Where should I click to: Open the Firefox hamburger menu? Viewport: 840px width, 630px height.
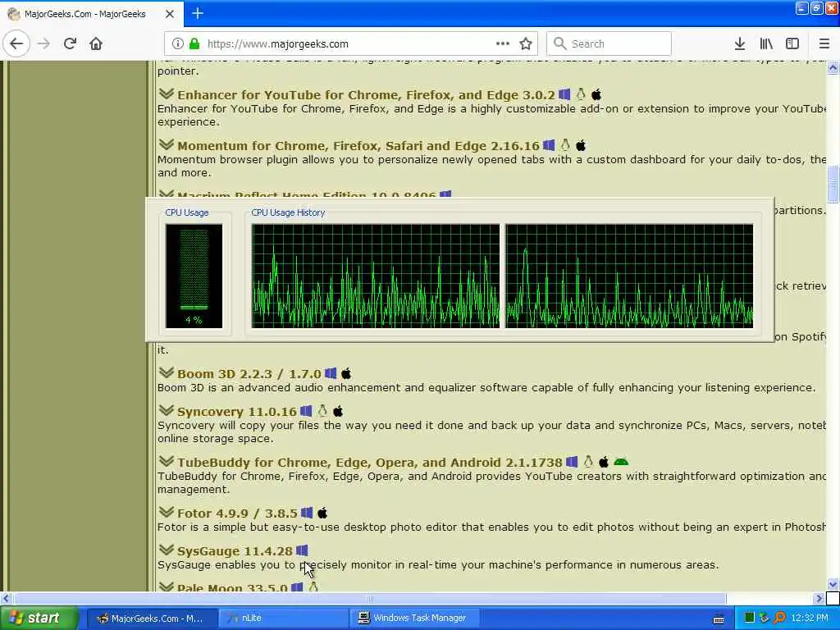click(824, 43)
